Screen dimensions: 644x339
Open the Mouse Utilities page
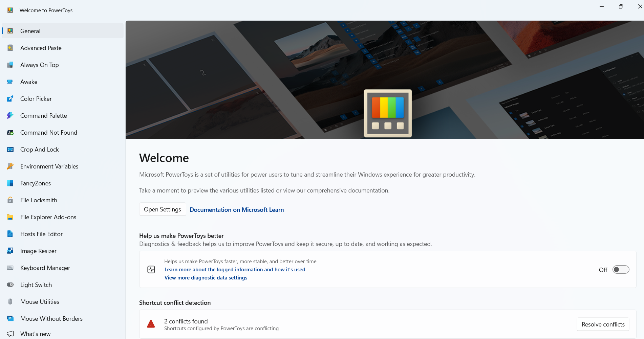coord(63,301)
